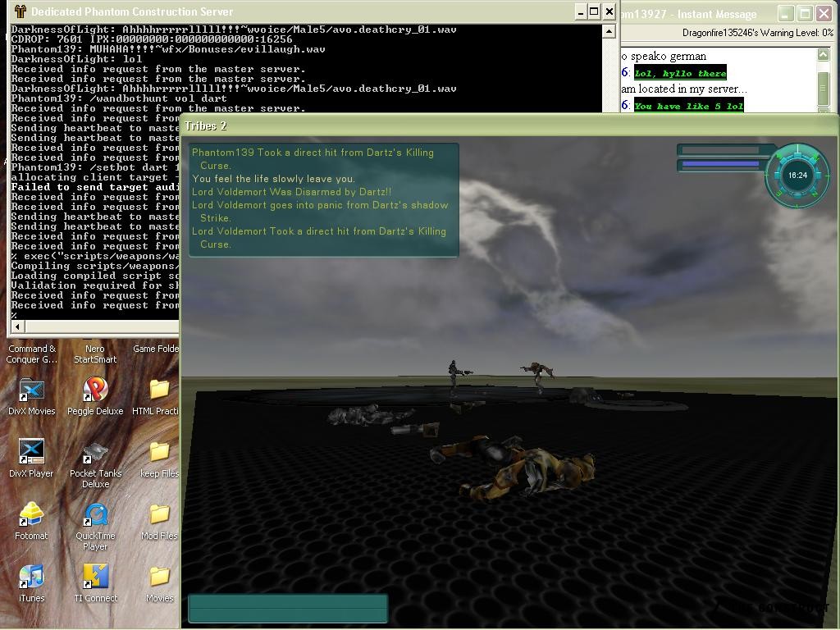Click the "Phantom139: /wandbothunt vol dart" line

pos(119,98)
